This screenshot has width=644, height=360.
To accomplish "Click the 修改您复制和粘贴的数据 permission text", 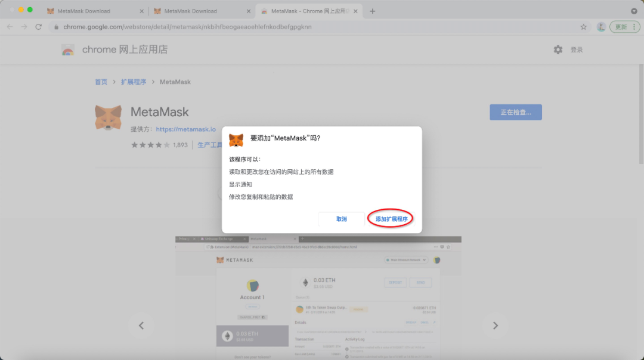I will [261, 197].
